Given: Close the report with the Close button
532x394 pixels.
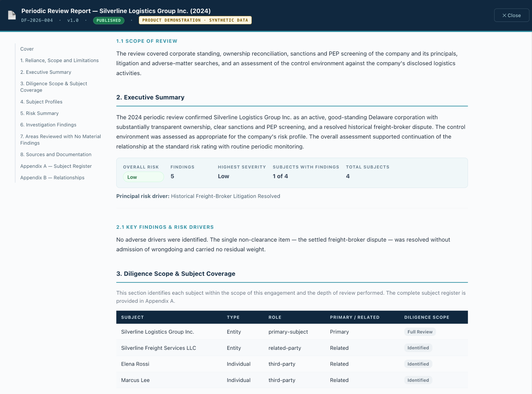Looking at the screenshot, I should click(511, 15).
